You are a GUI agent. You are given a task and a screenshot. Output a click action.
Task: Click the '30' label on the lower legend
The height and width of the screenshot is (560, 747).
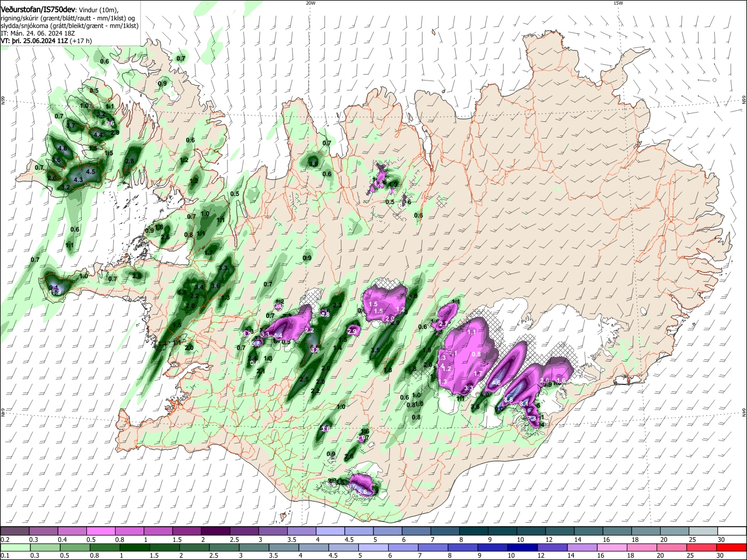[x=721, y=556]
